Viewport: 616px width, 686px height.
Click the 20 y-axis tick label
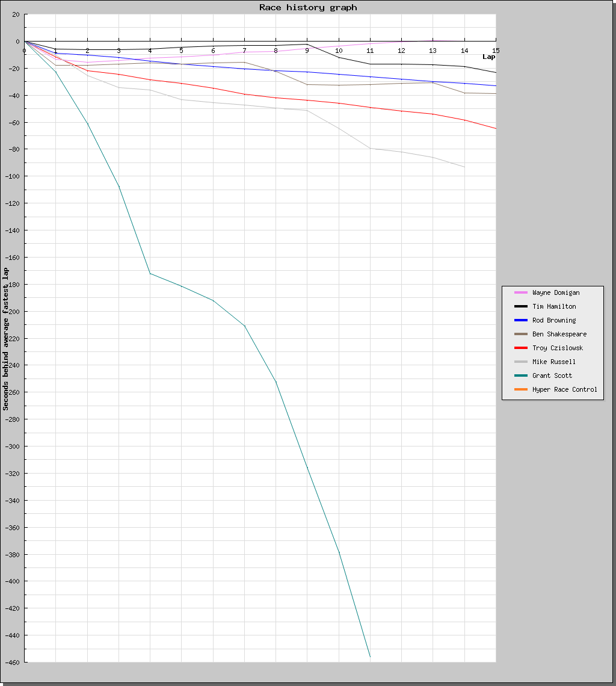(x=16, y=14)
